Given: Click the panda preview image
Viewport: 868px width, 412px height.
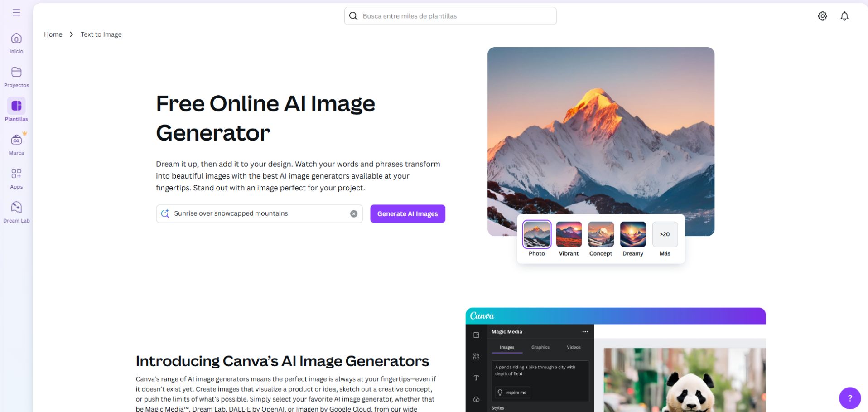Looking at the screenshot, I should point(685,380).
